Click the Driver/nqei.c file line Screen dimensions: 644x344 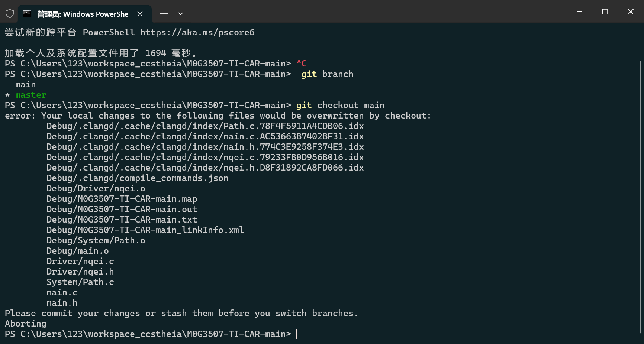(80, 262)
